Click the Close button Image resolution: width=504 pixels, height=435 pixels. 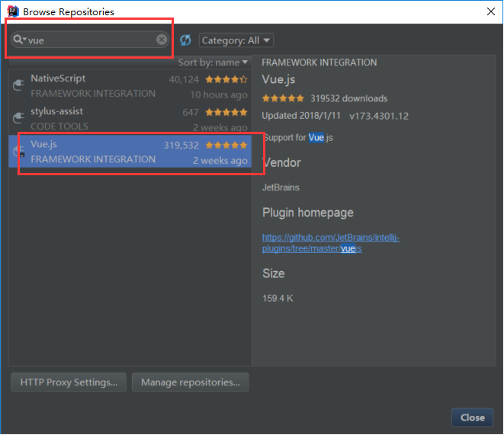pos(472,417)
